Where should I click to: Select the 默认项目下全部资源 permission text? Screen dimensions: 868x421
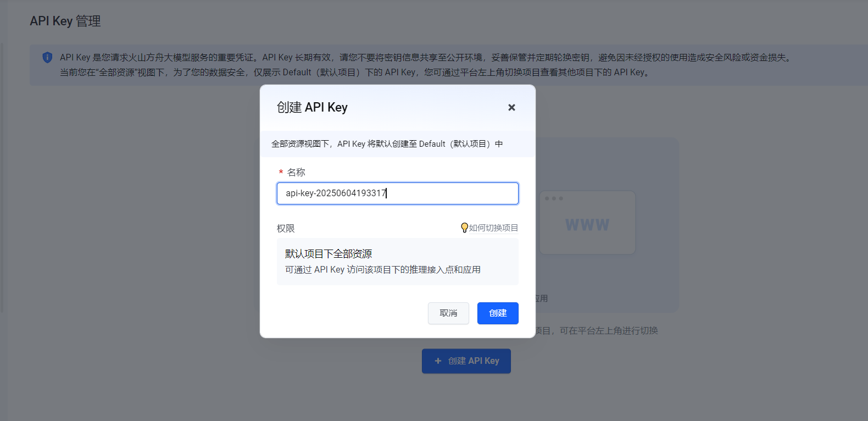tap(329, 254)
